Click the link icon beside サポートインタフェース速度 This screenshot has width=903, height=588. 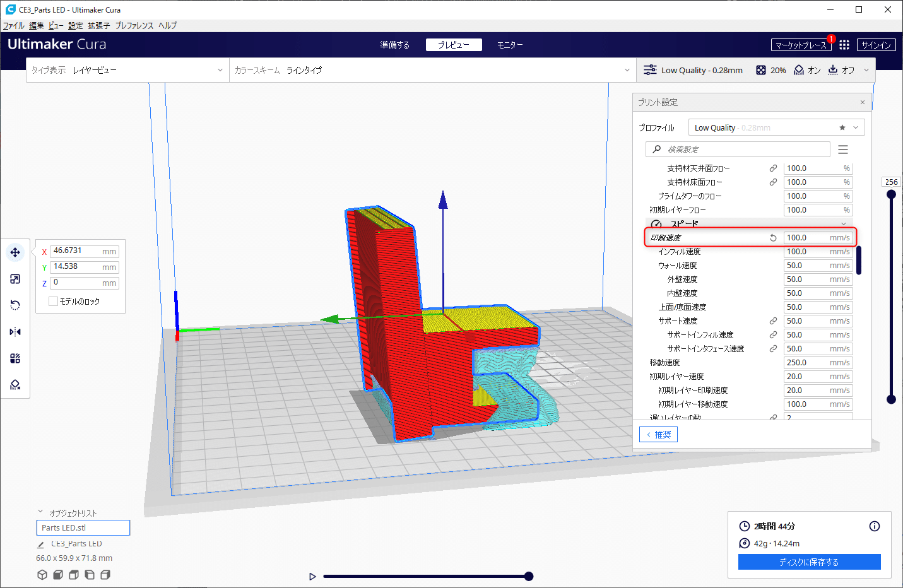coord(773,349)
